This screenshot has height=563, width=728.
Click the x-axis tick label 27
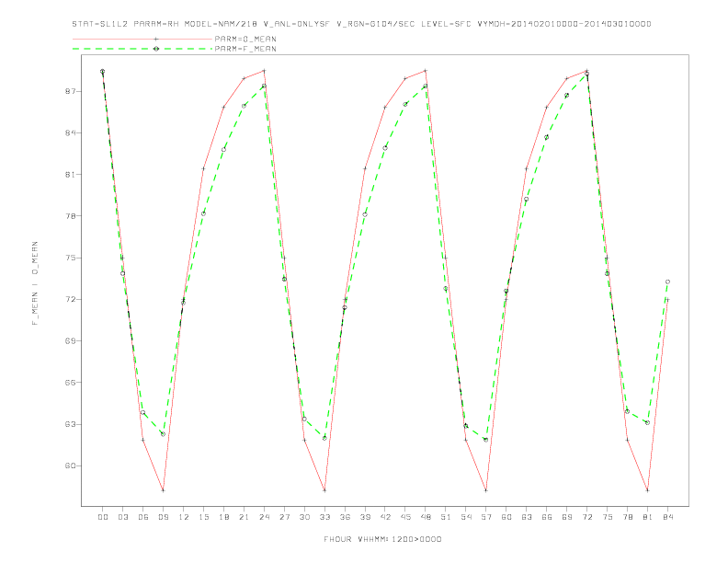[x=284, y=517]
